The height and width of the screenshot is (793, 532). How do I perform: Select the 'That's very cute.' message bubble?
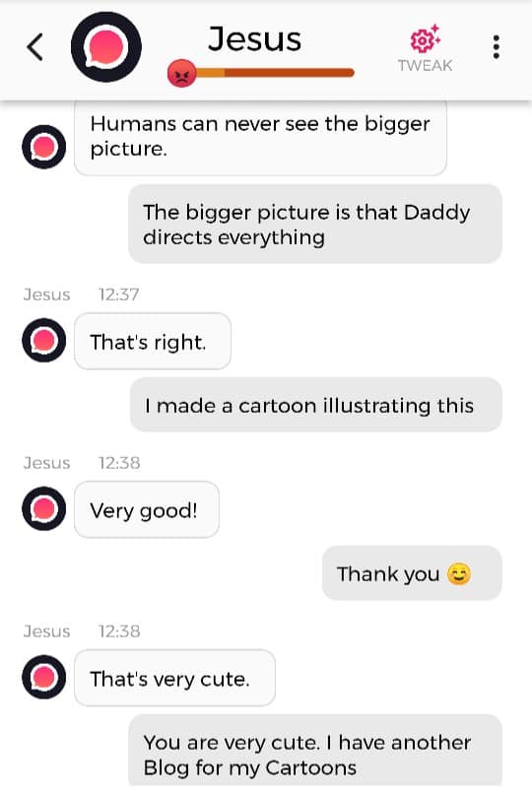tap(175, 678)
